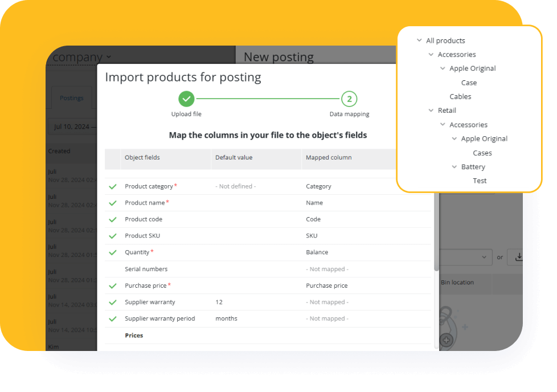The image size is (557, 392).
Task: Click the green checkmark beside Product SKU
Action: tap(113, 236)
